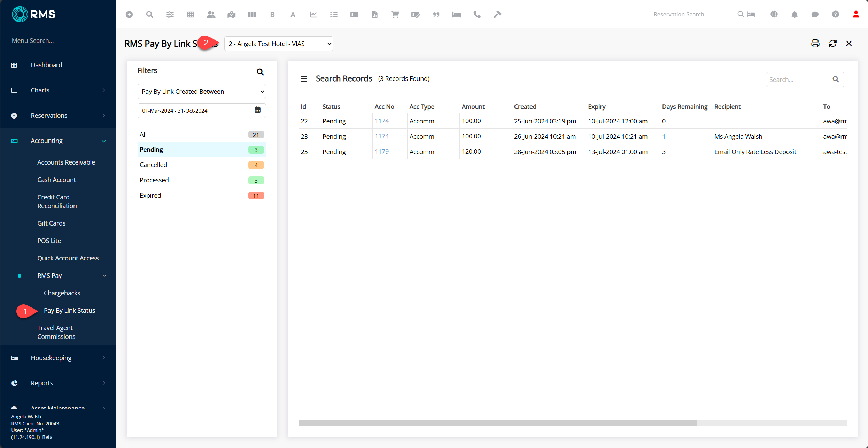Open the Search Records hamburger menu
The width and height of the screenshot is (868, 448).
pos(304,79)
